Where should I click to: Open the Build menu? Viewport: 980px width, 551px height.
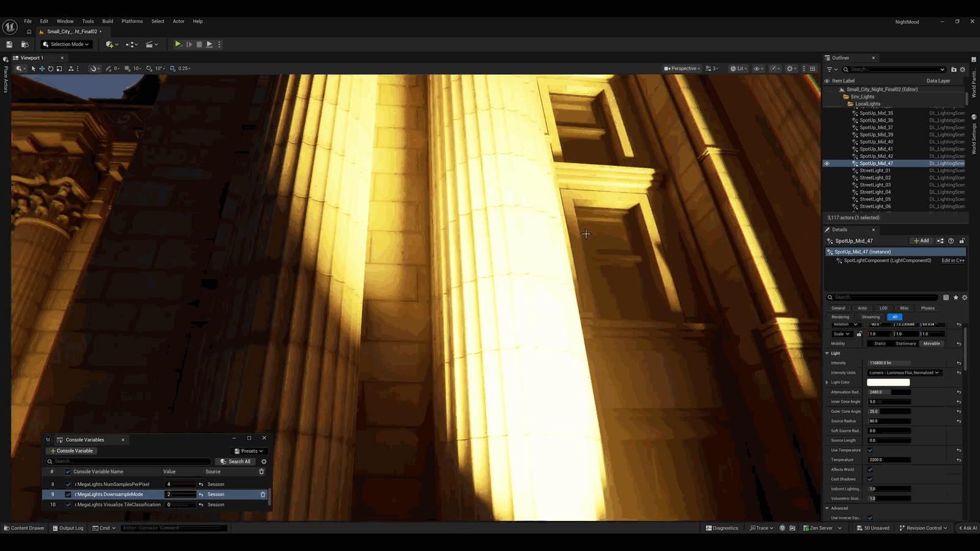(x=108, y=21)
